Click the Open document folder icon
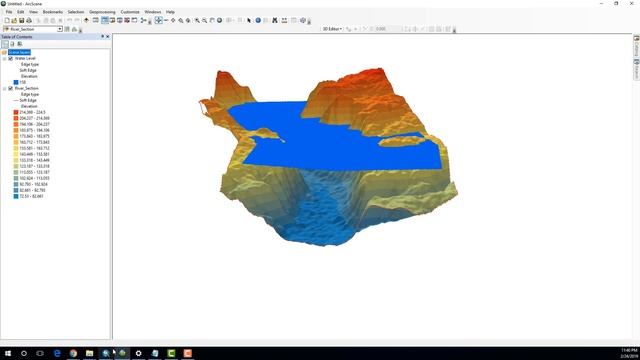Screen dimensions: 640x360 14,20
